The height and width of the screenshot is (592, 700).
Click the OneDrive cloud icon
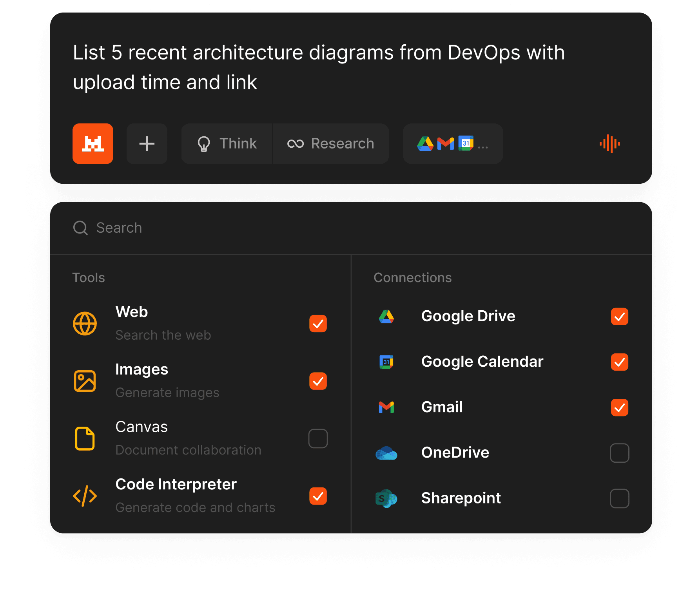[386, 453]
